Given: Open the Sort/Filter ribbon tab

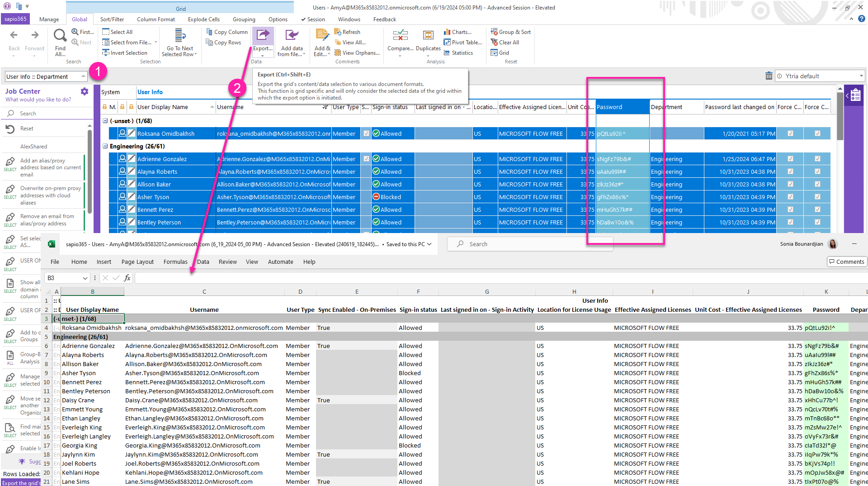Looking at the screenshot, I should point(112,19).
